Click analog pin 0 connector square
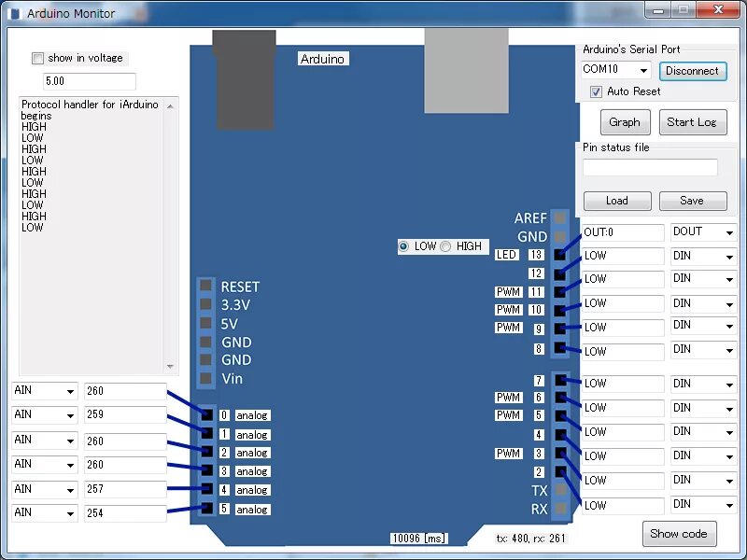Viewport: 747px width, 560px height. pos(206,414)
